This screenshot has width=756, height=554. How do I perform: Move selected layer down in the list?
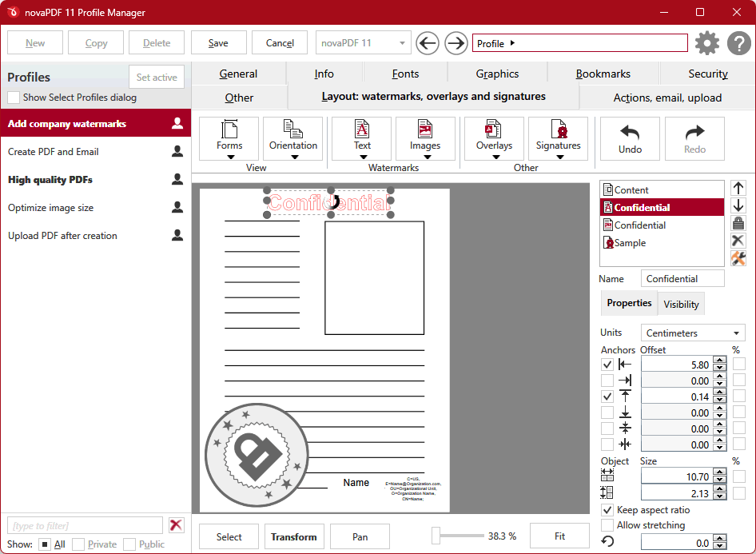[x=738, y=205]
